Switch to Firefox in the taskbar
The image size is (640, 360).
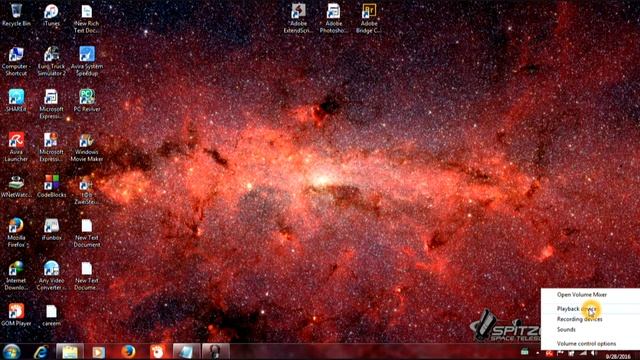point(128,351)
